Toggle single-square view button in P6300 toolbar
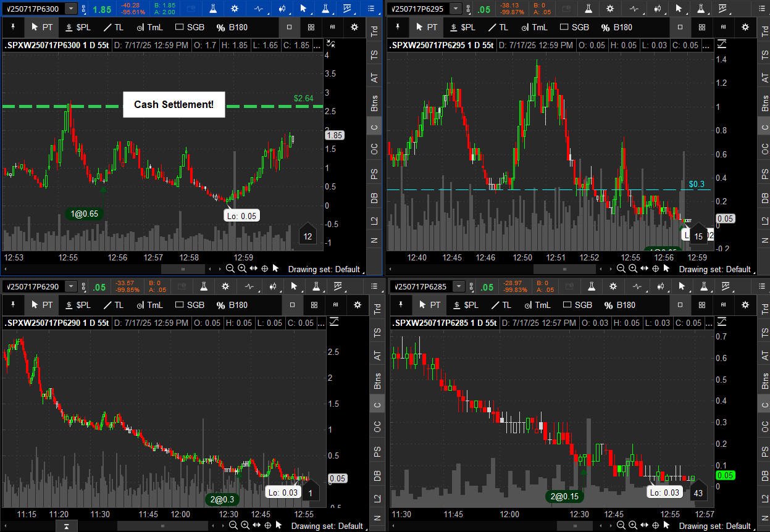770x532 pixels. pos(290,27)
